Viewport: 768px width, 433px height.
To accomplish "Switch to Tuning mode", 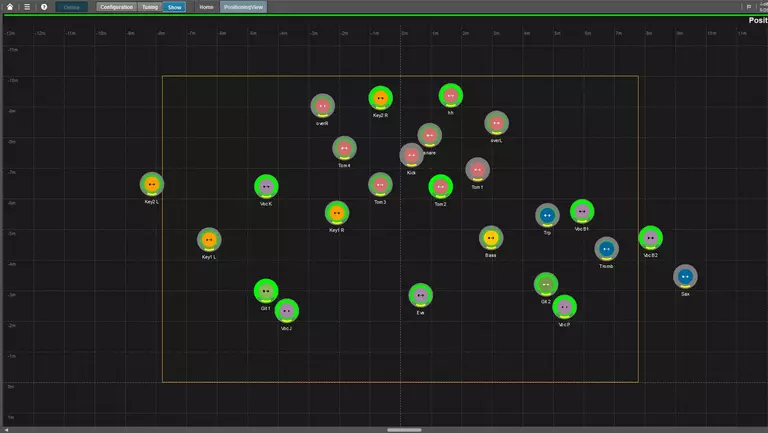I will pyautogui.click(x=150, y=7).
